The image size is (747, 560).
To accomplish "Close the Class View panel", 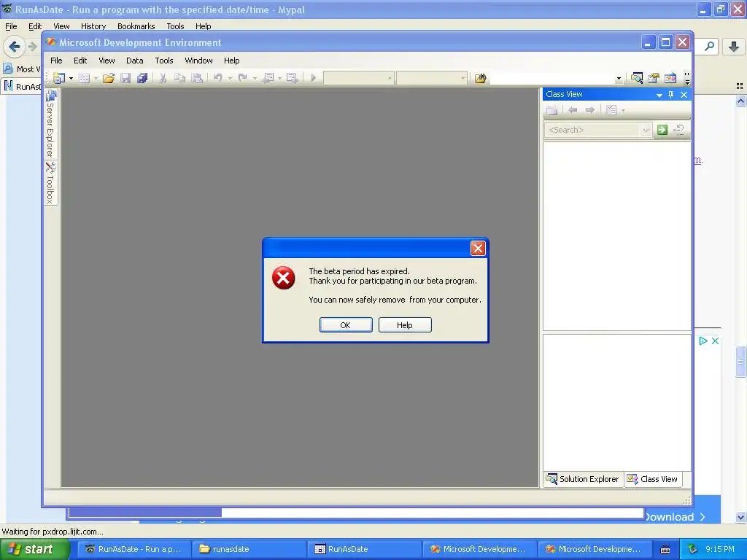I will [x=684, y=94].
